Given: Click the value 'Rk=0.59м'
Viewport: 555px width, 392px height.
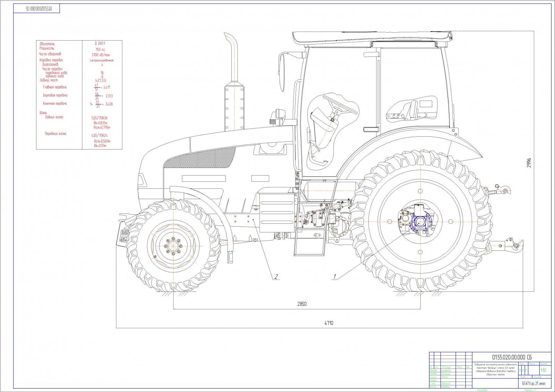Looking at the screenshot, I should coord(100,146).
